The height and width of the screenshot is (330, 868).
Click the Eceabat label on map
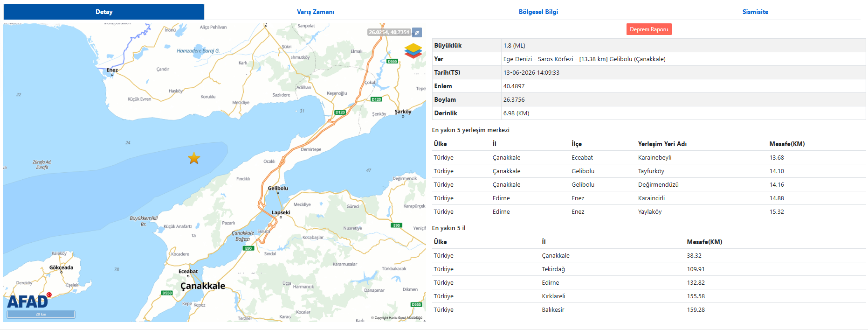click(x=188, y=271)
